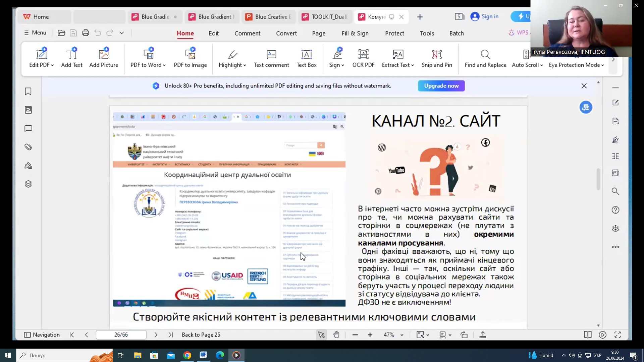Open Find and Replace
The image size is (644, 362).
485,58
